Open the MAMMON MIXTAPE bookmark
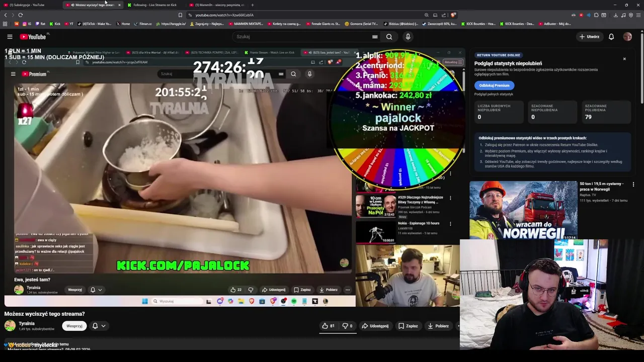 point(246,24)
